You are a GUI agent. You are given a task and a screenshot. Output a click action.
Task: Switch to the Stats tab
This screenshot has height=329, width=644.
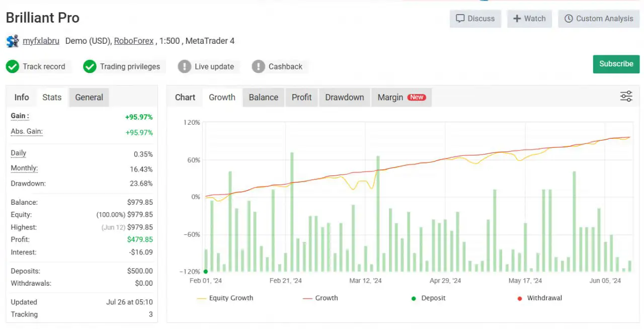52,98
